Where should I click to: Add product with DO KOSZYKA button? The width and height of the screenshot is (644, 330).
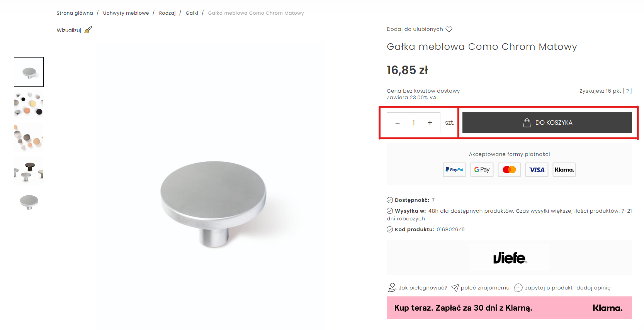pyautogui.click(x=547, y=123)
